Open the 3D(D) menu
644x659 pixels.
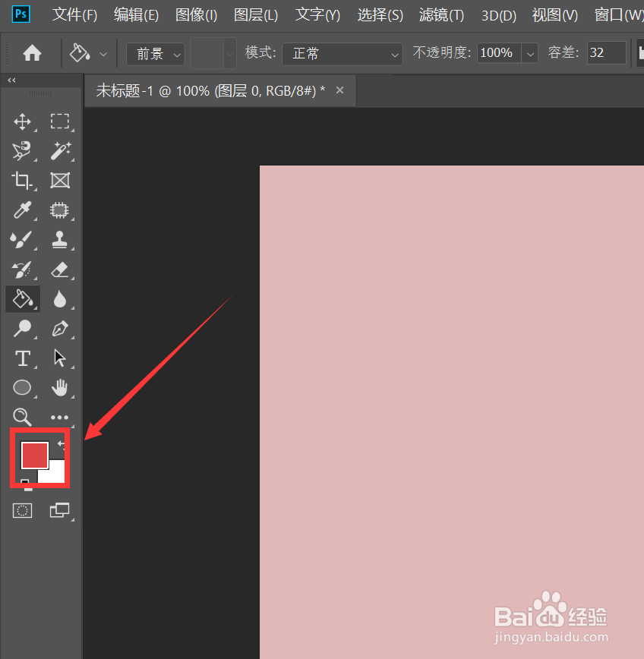click(x=498, y=15)
